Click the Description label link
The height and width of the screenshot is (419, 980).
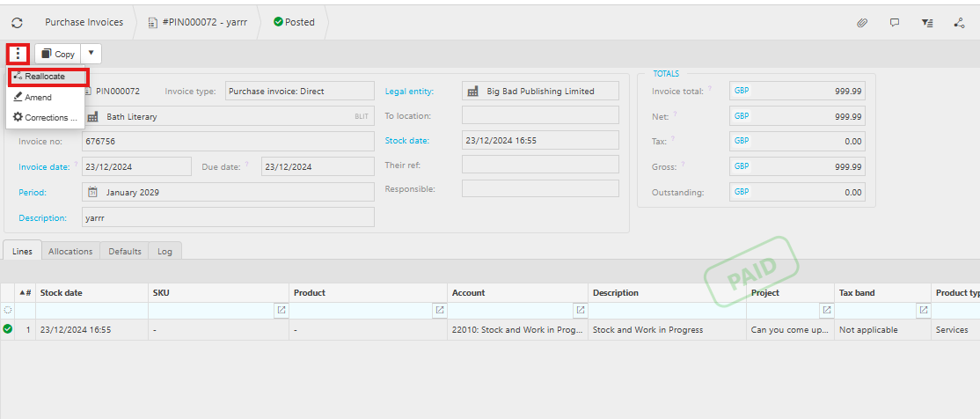42,217
